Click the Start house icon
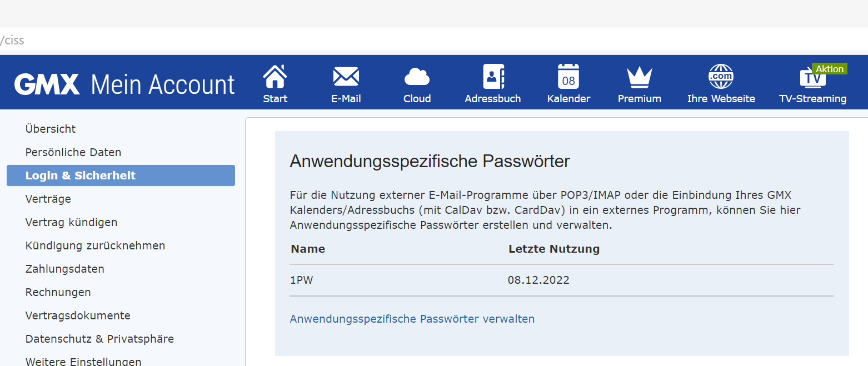The width and height of the screenshot is (868, 366). click(275, 77)
